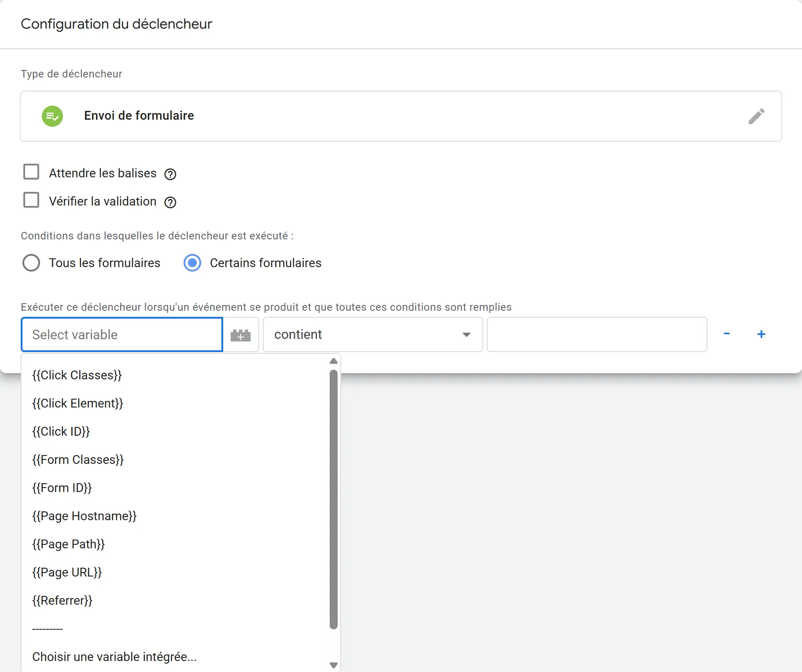Click the scrollbar up arrow
The width and height of the screenshot is (802, 672).
[x=334, y=361]
